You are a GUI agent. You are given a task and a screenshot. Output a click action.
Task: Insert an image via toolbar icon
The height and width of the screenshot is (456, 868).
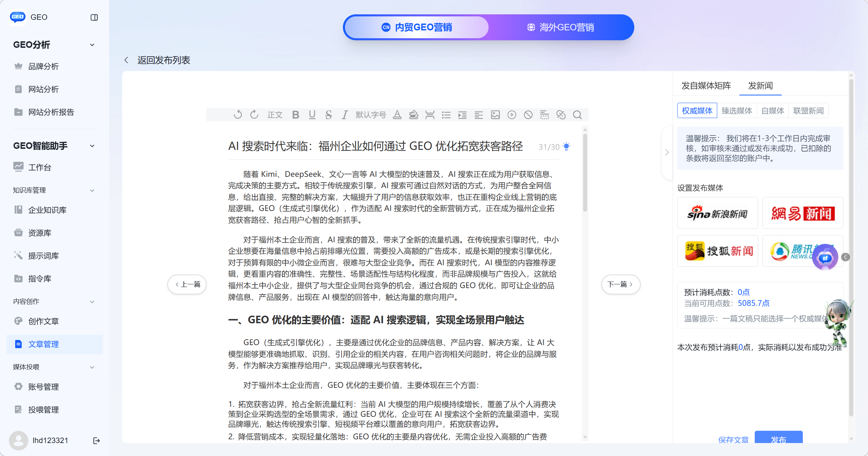pyautogui.click(x=495, y=115)
